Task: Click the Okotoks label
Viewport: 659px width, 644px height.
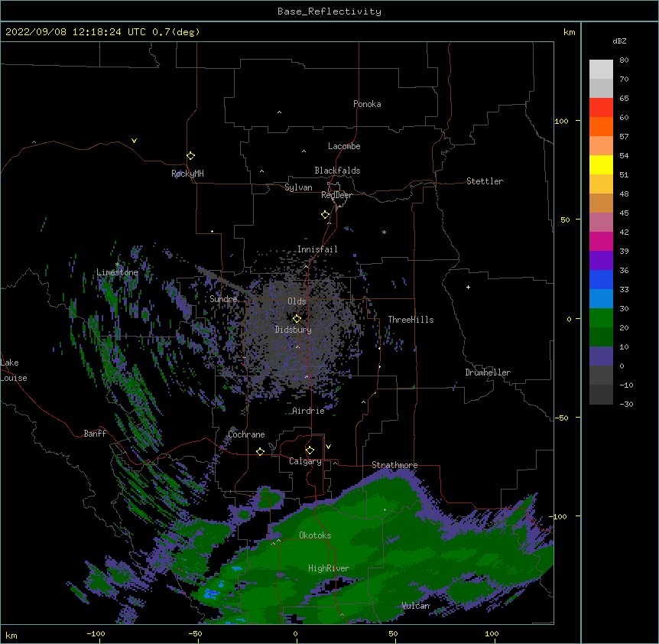Action: tap(315, 535)
